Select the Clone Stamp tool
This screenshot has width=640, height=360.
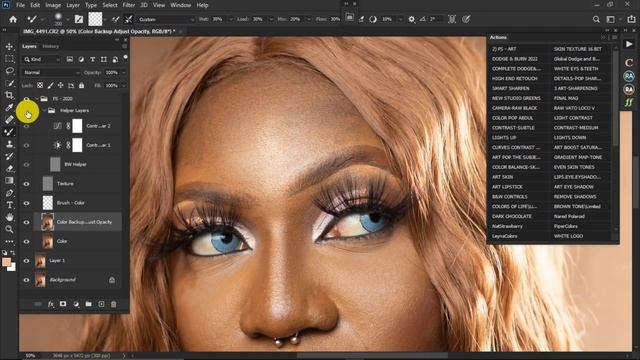click(9, 144)
